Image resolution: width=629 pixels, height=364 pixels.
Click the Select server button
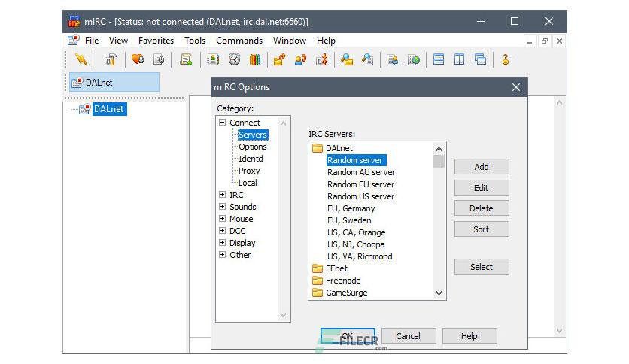point(482,267)
